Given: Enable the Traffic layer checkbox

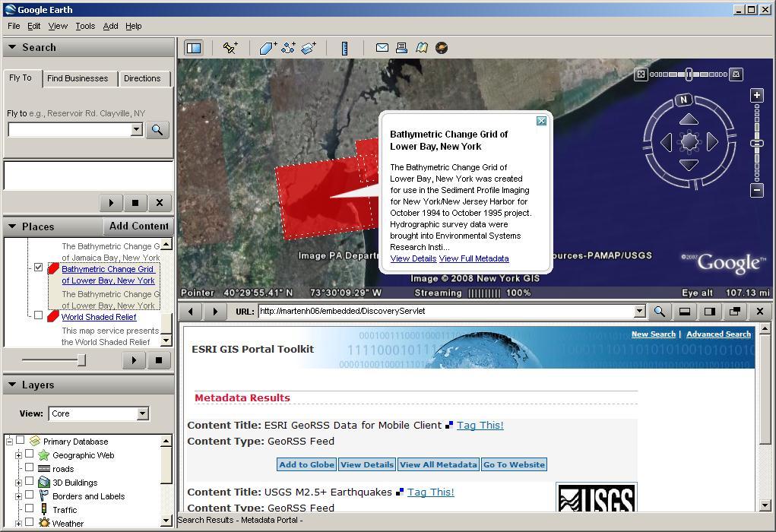Looking at the screenshot, I should [29, 508].
